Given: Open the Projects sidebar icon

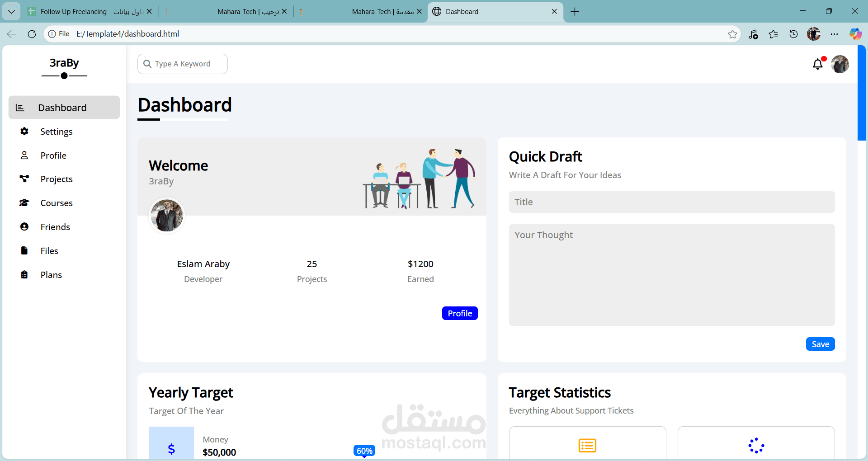Looking at the screenshot, I should click(24, 179).
